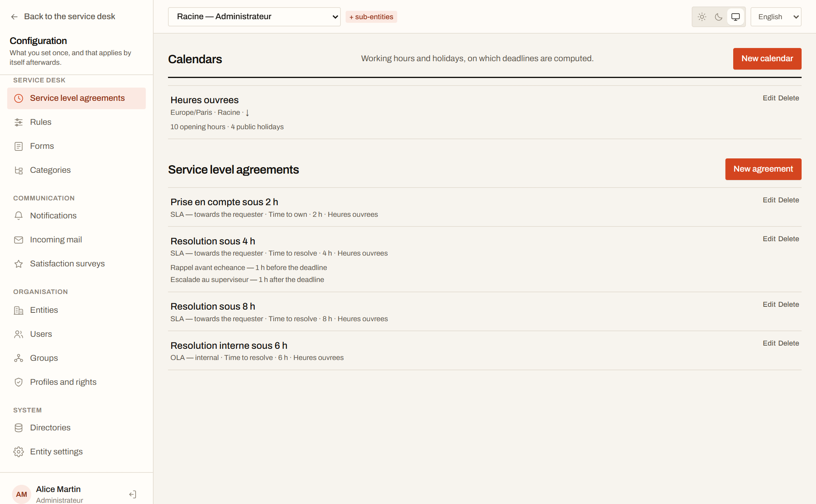Screen dimensions: 816x504
Task: Edit the Resolution sous 8 h agreement
Action: pos(769,304)
